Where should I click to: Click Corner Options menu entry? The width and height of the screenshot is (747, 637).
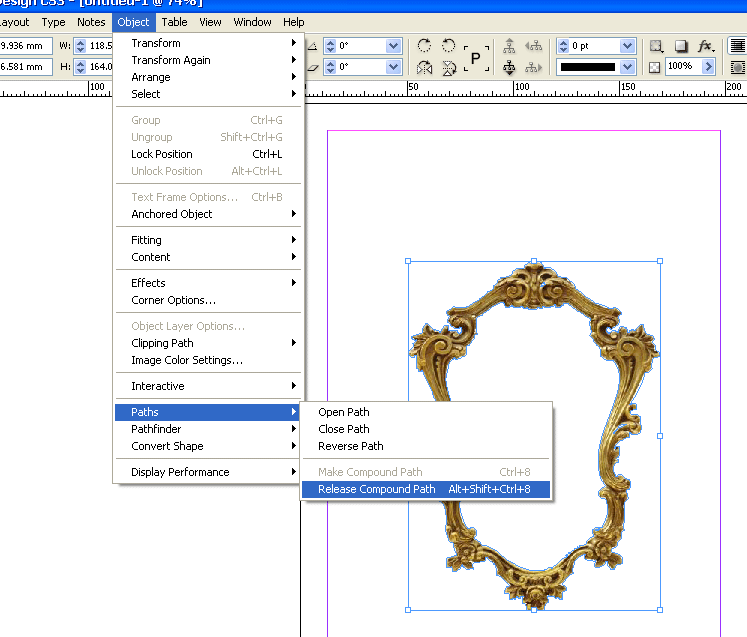[173, 300]
